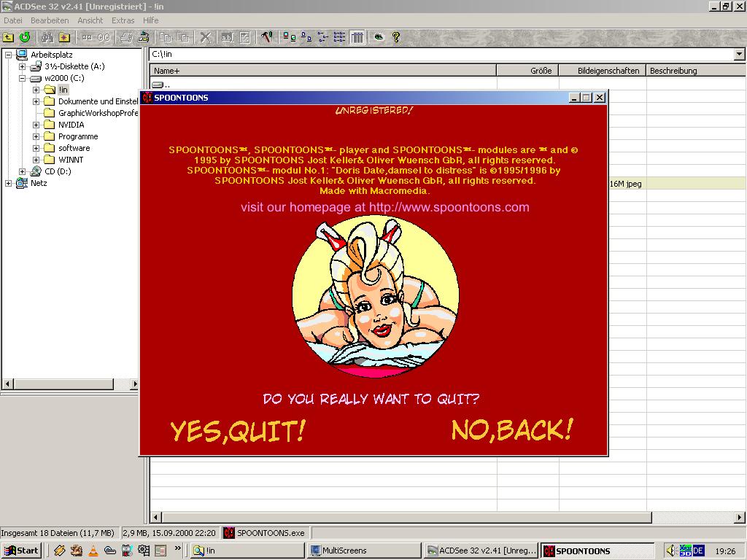Viewport: 747px width, 560px height.
Task: Expand the software folder node
Action: tap(36, 148)
